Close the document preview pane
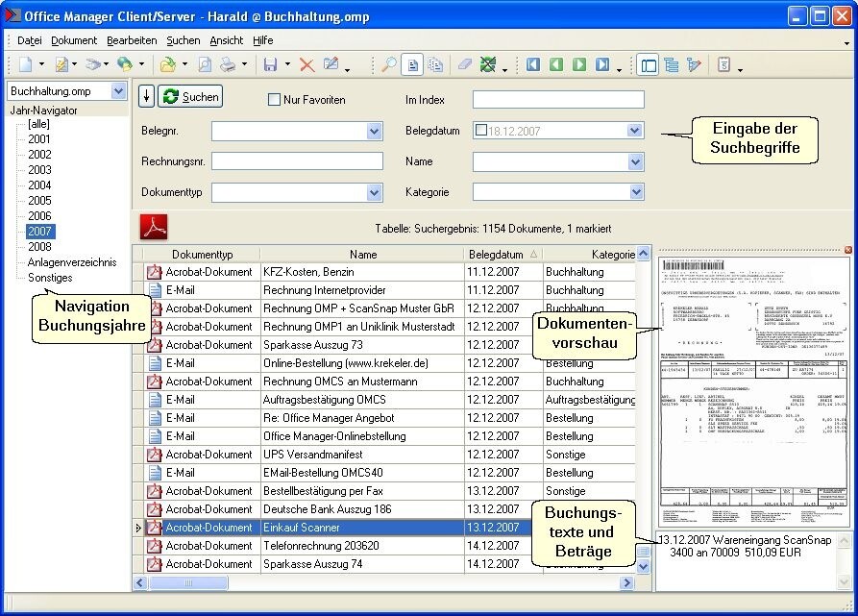Screen dimensions: 858x616 coord(848,250)
